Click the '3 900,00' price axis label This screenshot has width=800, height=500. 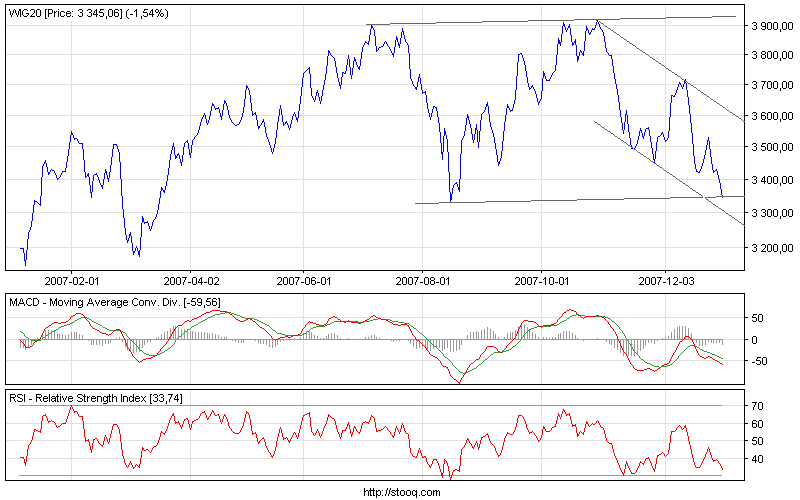(x=772, y=26)
